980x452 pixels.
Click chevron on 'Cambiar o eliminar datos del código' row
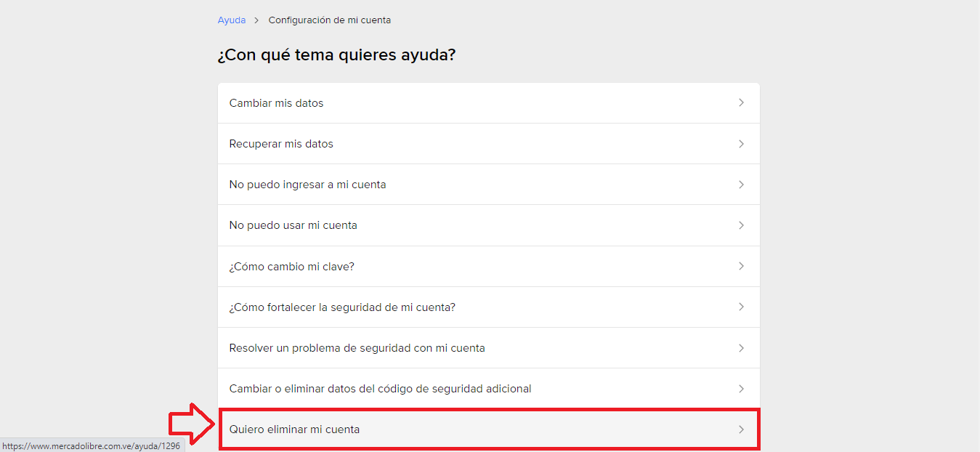741,389
